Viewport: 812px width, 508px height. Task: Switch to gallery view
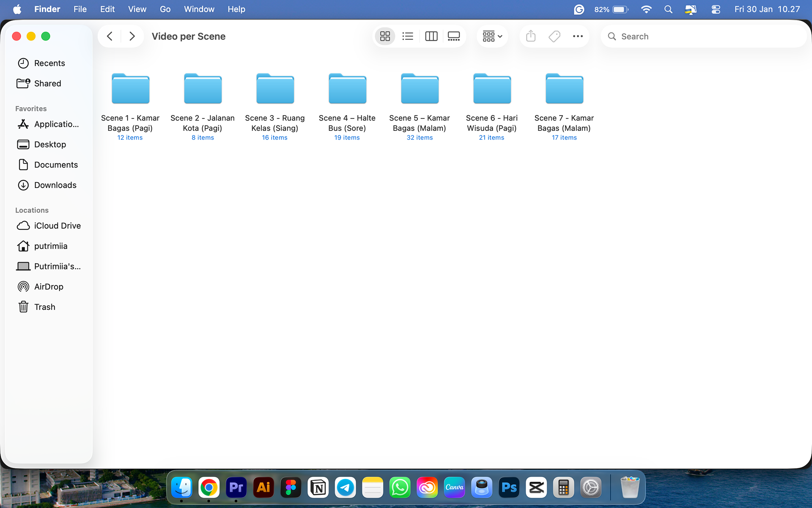tap(454, 36)
